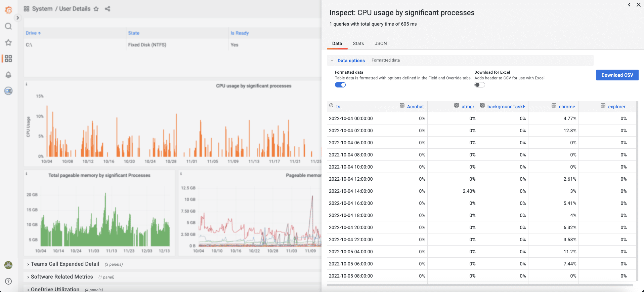Click the share dashboard icon
The width and height of the screenshot is (644, 292).
(108, 9)
